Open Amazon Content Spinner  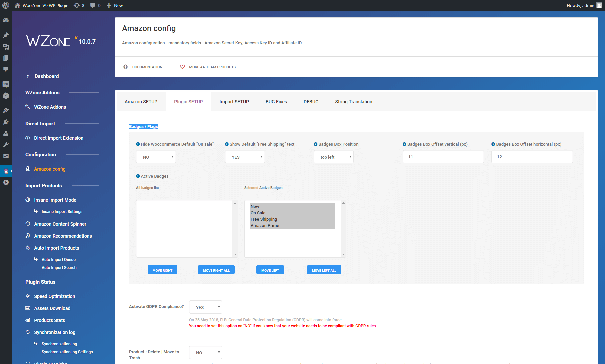[60, 224]
